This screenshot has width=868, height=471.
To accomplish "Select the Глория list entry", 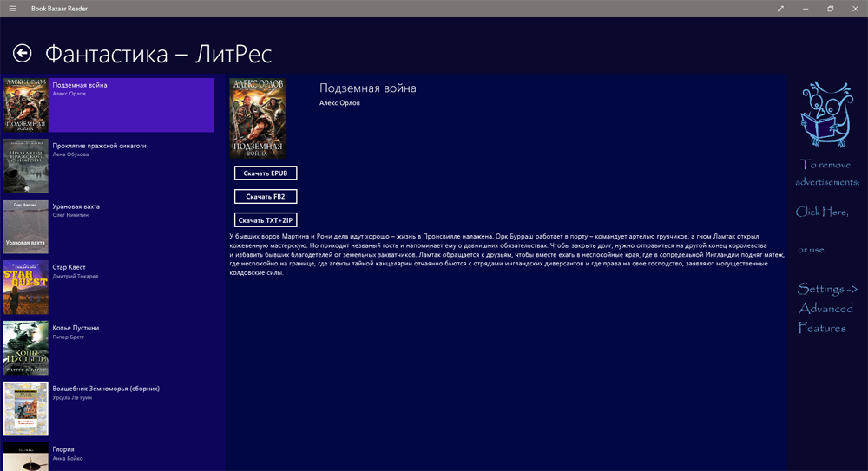I will (108, 456).
